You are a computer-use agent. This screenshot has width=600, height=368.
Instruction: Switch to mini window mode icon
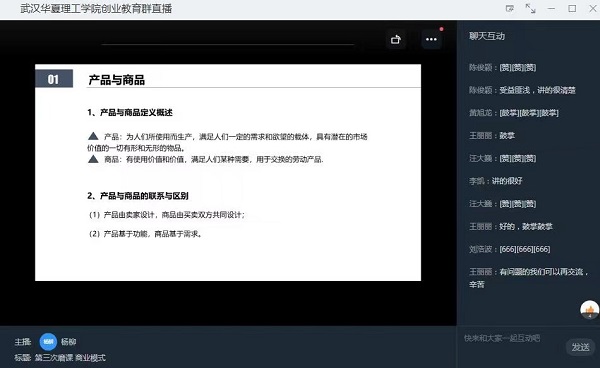(x=510, y=8)
